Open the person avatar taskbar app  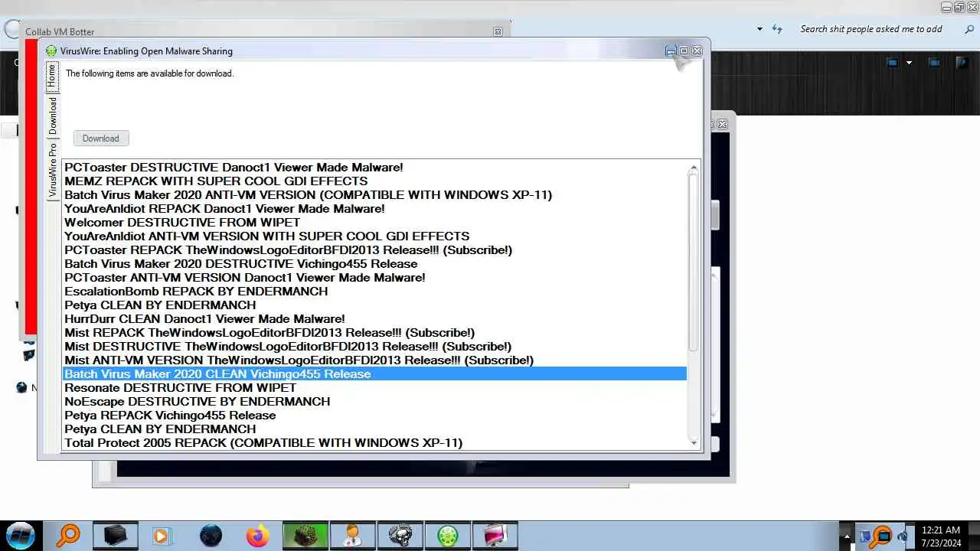pos(353,535)
